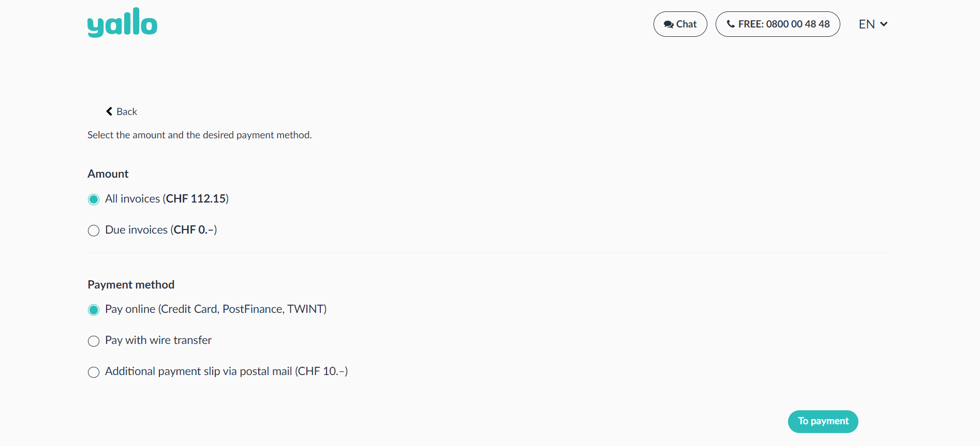Select the Due invoices radio button
The width and height of the screenshot is (980, 446).
[x=94, y=231]
